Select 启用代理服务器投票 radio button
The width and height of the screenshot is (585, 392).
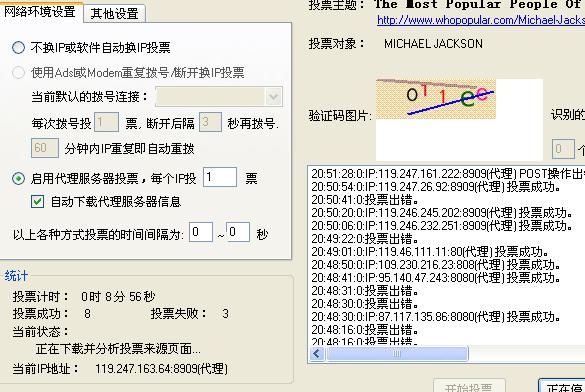point(18,179)
